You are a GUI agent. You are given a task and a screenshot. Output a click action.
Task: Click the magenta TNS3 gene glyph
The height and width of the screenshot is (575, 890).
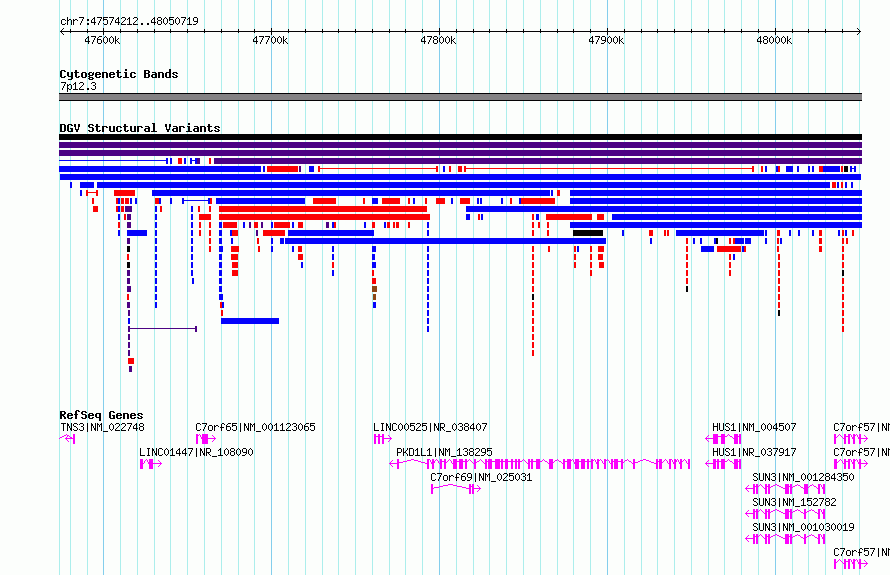(x=68, y=439)
